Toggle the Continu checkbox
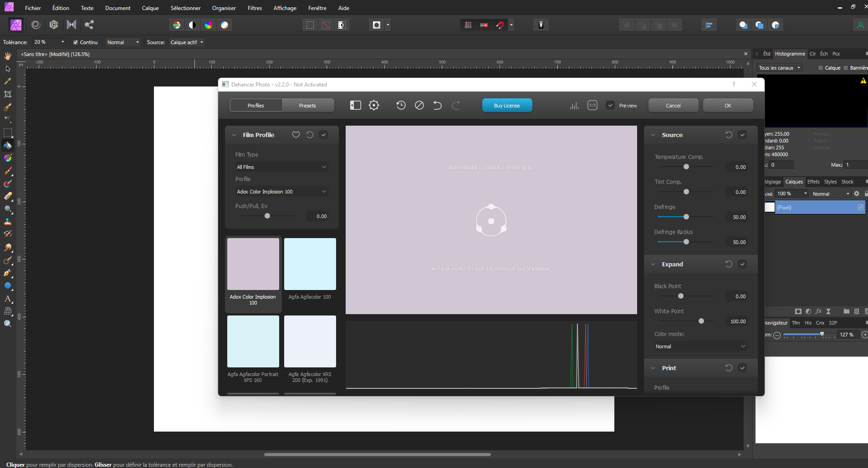The width and height of the screenshot is (868, 468). [76, 42]
